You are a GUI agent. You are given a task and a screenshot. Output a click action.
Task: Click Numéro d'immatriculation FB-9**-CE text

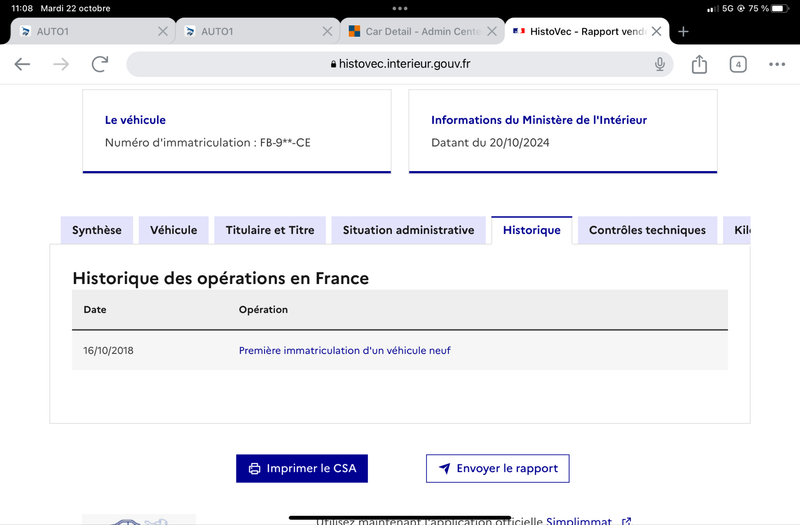click(208, 143)
